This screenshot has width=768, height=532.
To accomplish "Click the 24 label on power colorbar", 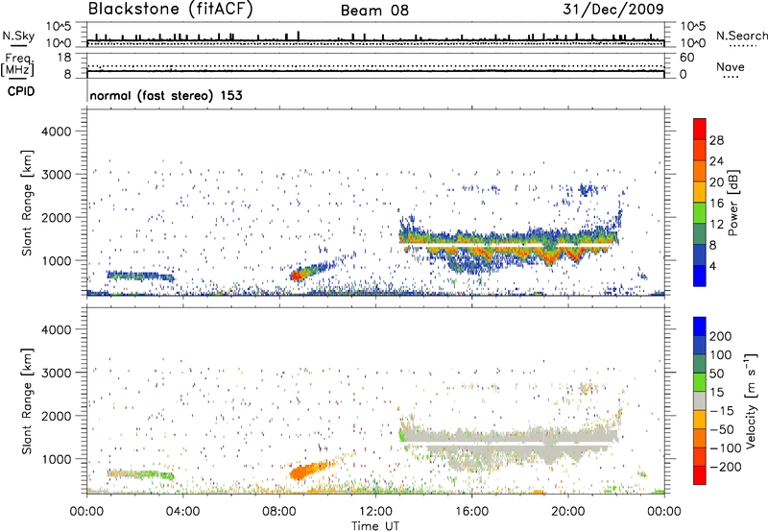I will [x=716, y=161].
